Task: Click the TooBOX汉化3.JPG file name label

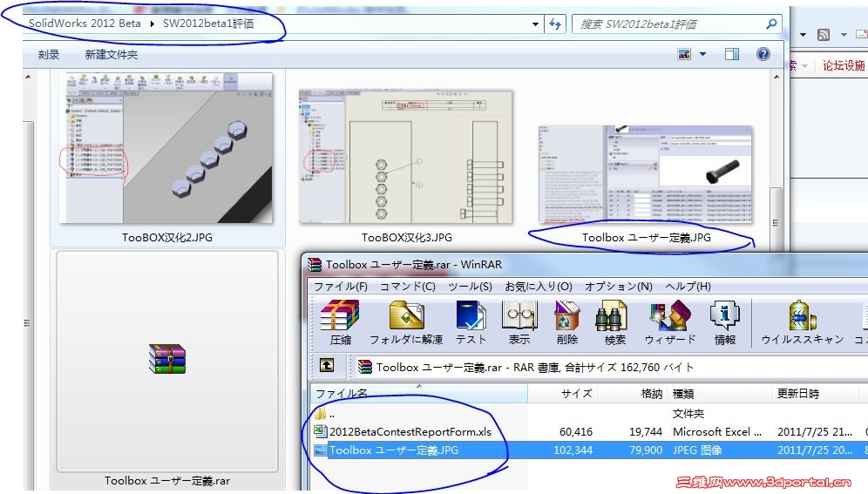Action: pos(406,237)
